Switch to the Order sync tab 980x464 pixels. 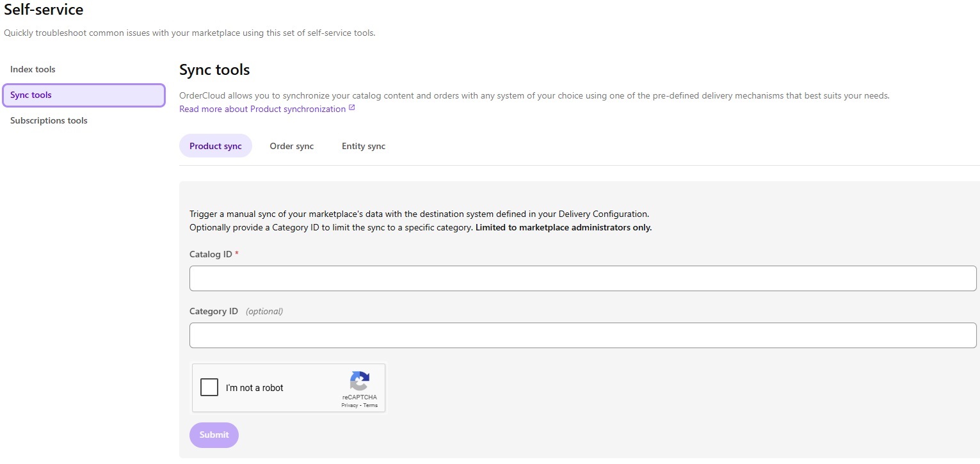[x=291, y=146]
